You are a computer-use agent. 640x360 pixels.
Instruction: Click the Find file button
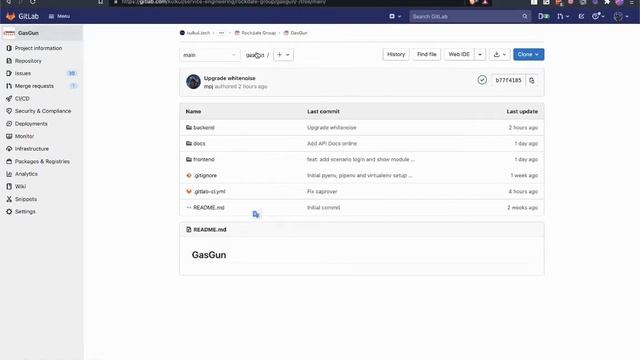(x=427, y=54)
